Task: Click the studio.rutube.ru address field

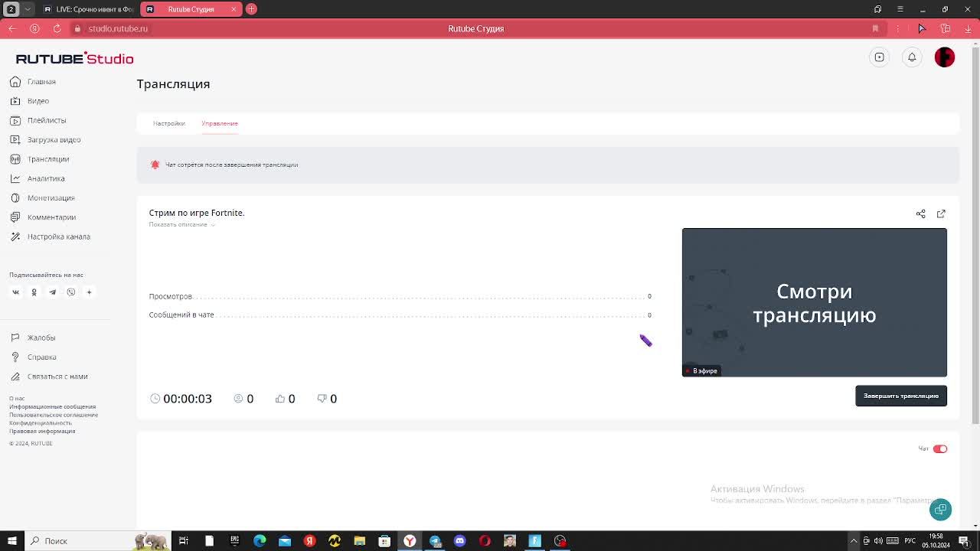Action: coord(118,28)
